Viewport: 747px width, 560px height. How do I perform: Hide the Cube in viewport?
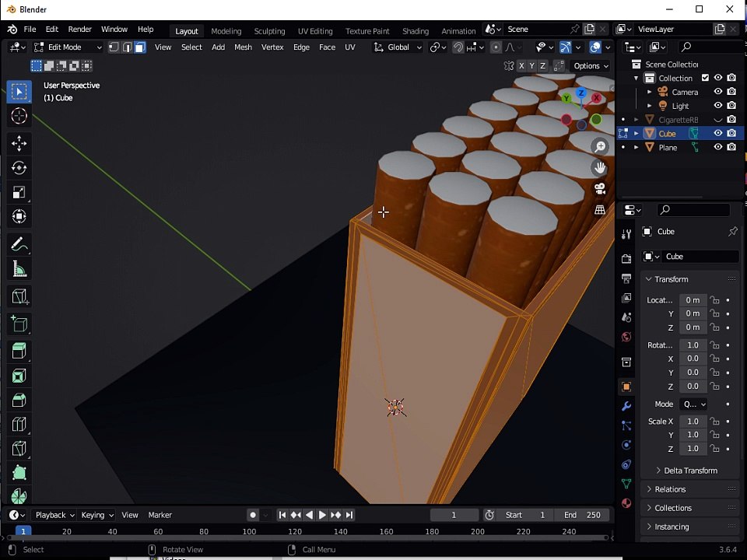tap(718, 133)
